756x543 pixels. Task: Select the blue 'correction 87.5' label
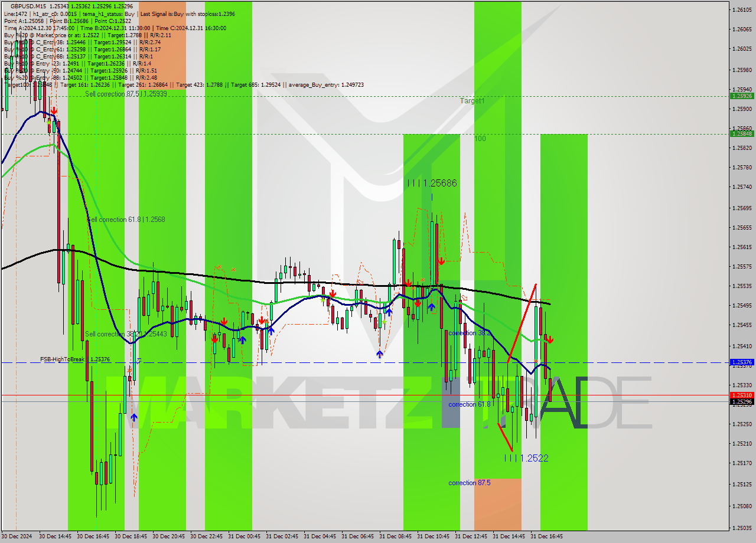[x=470, y=483]
